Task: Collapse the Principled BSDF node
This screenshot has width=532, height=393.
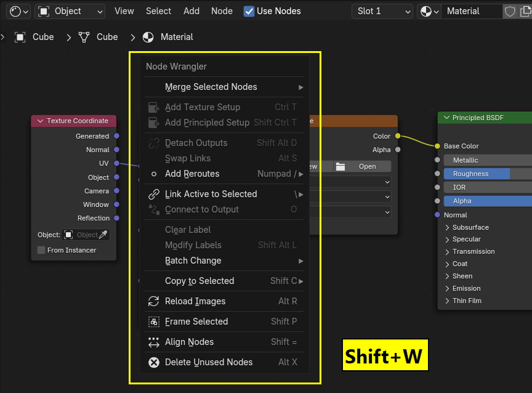Action: pos(447,118)
